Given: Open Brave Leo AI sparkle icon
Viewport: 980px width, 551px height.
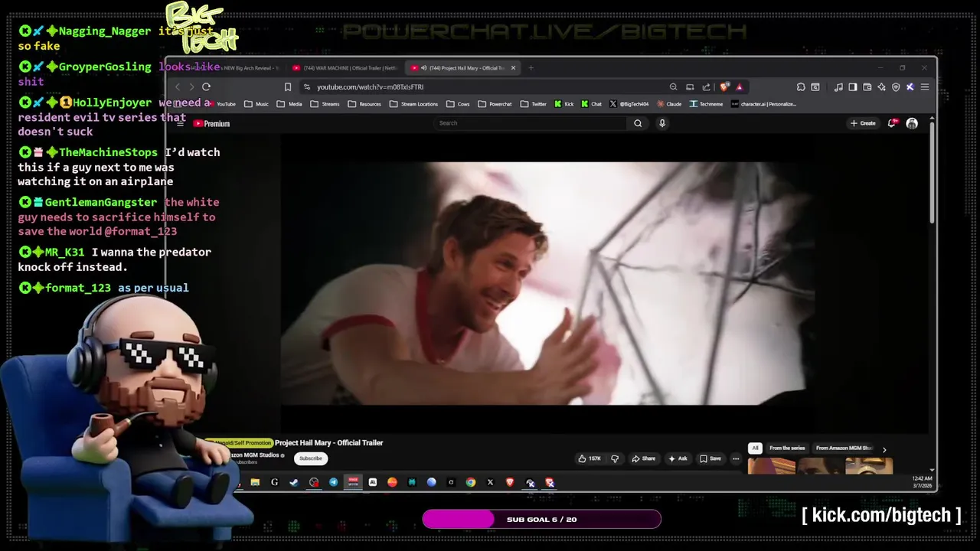Looking at the screenshot, I should click(881, 86).
